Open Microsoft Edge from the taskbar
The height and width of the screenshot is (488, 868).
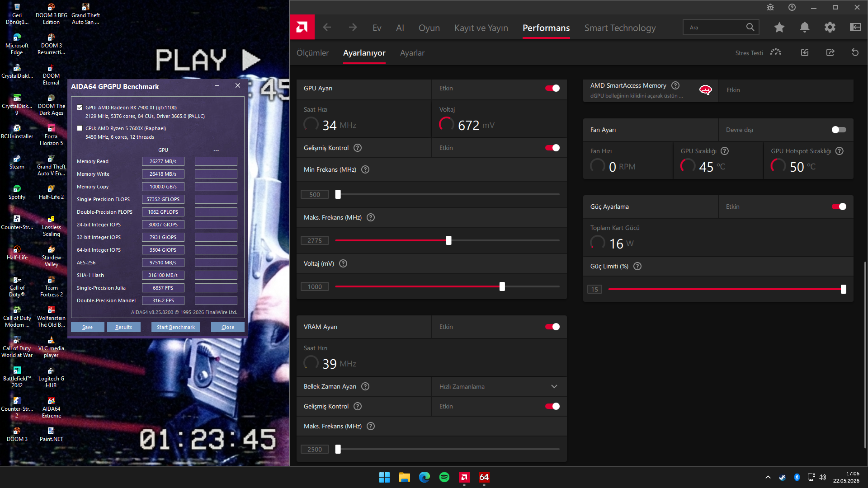point(425,477)
